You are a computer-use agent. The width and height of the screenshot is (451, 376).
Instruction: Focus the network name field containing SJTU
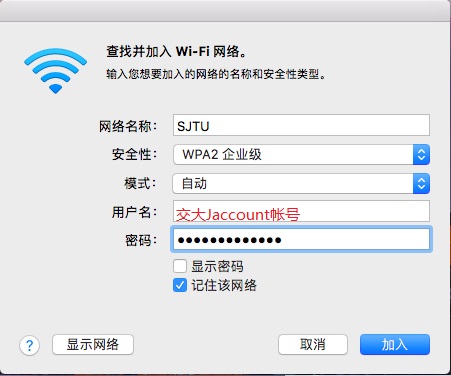pos(301,125)
